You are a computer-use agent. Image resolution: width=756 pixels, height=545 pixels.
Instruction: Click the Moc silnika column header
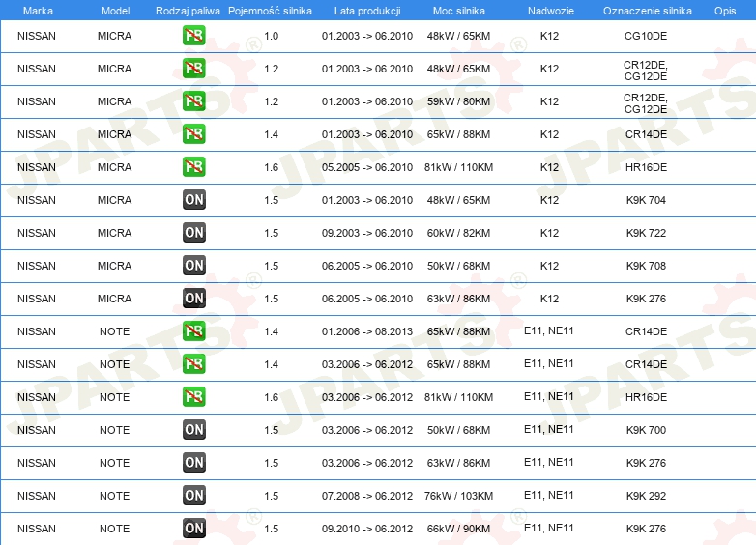pos(458,11)
